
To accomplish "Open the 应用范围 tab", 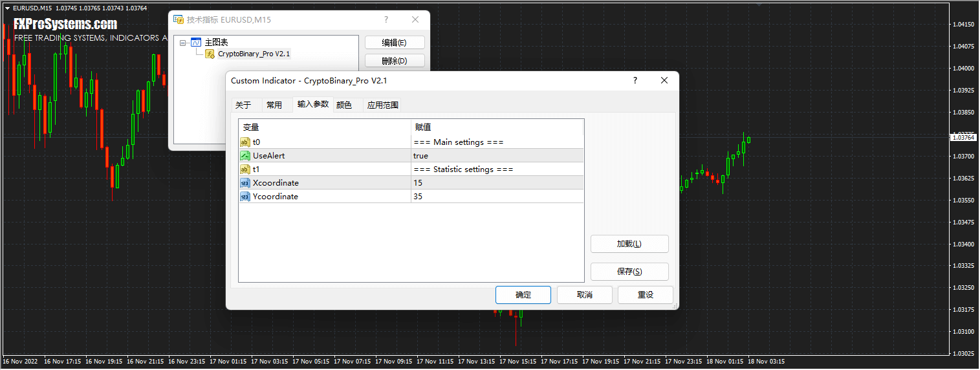I will (x=383, y=105).
